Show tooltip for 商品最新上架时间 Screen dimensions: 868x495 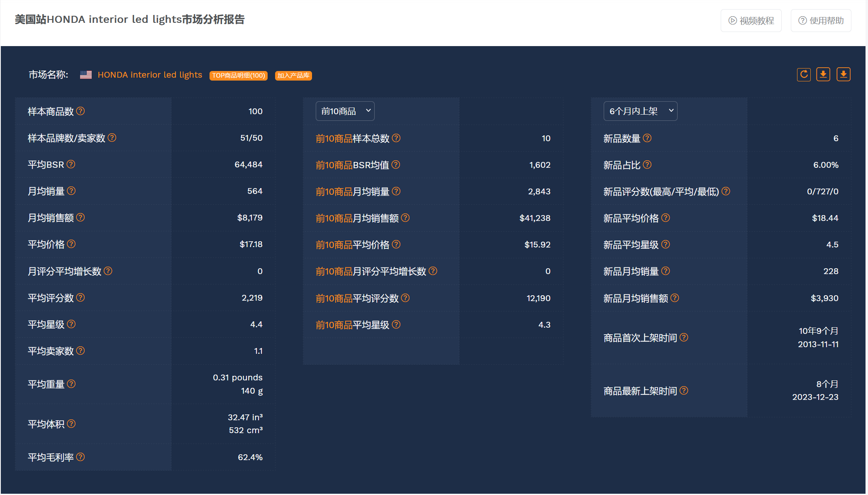click(x=684, y=391)
